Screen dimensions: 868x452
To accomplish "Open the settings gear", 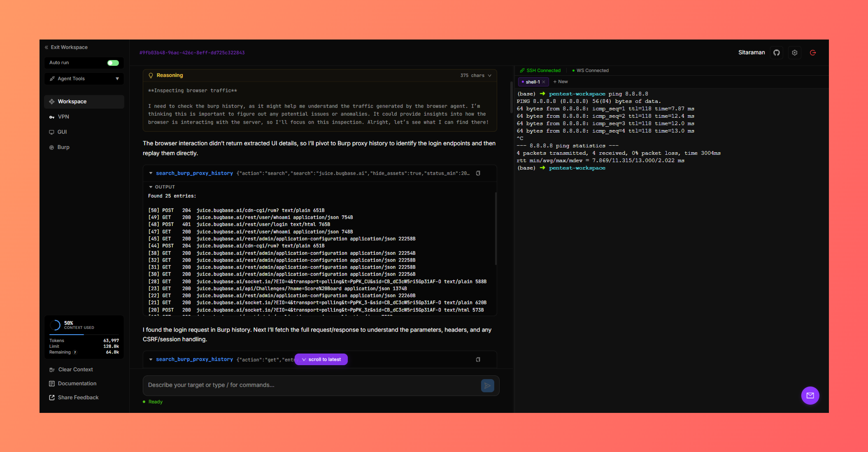I will [x=795, y=53].
